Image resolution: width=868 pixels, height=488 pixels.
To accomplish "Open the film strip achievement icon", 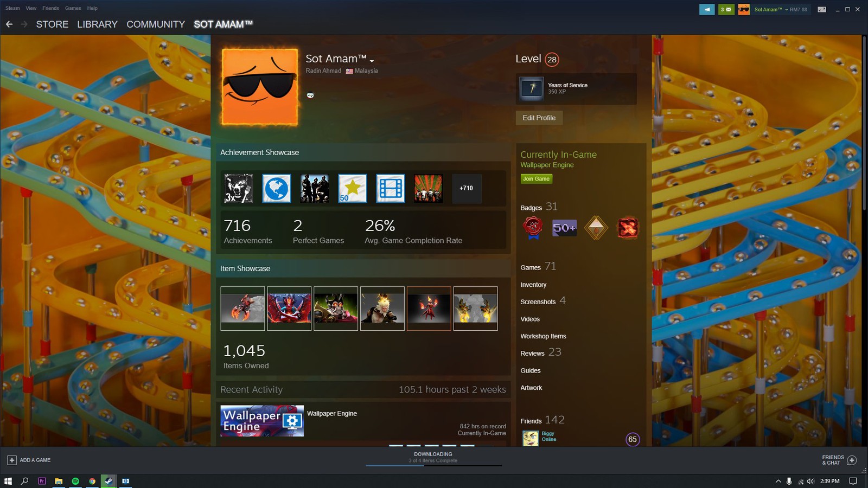I will pyautogui.click(x=391, y=188).
